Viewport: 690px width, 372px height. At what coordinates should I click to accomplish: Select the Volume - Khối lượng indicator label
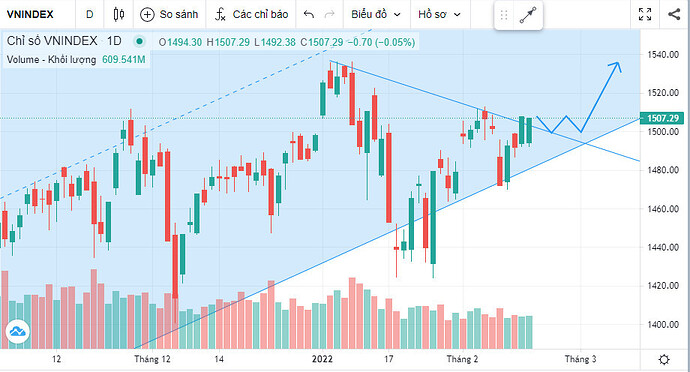point(51,59)
